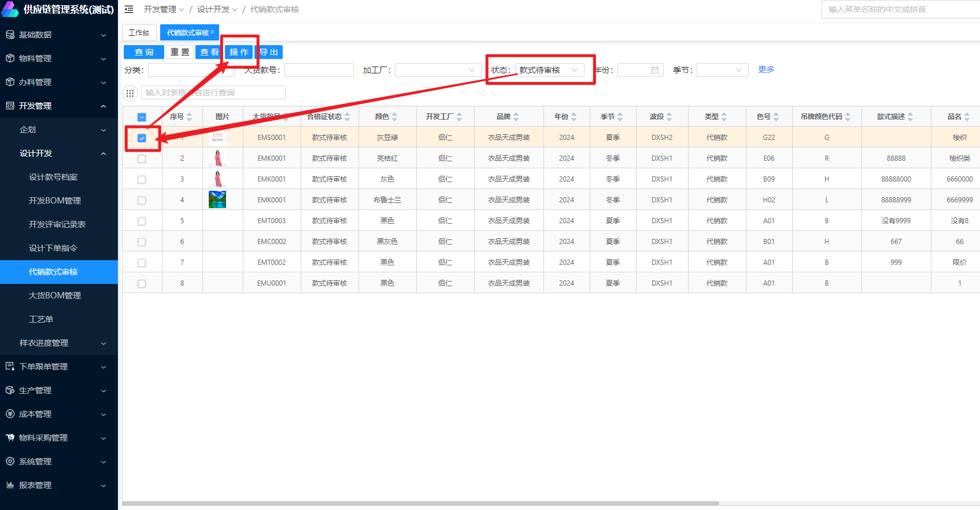Sort table by 颜色 column arrows
This screenshot has width=980, height=510.
[x=394, y=117]
